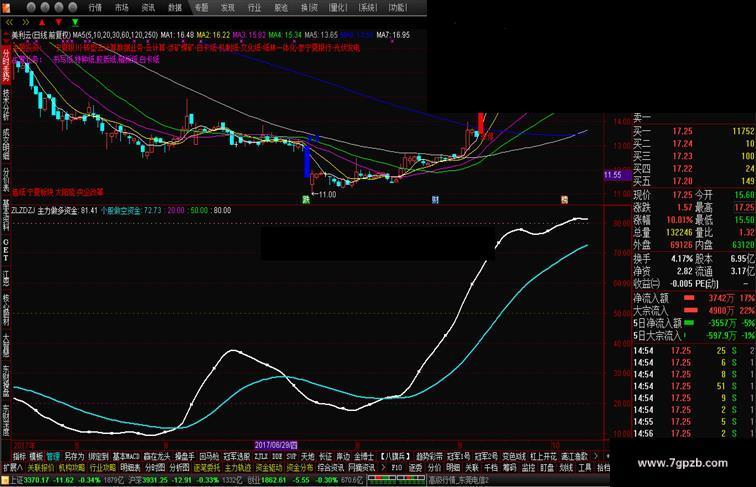Expand more indicators via right chevron arrow
This screenshot has width=756, height=487.
[x=596, y=456]
